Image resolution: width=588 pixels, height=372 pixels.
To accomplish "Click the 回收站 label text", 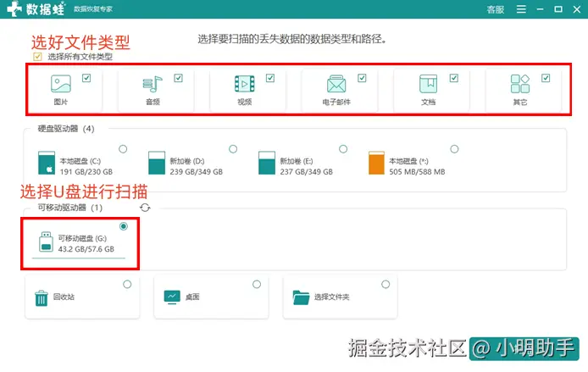I will click(64, 297).
